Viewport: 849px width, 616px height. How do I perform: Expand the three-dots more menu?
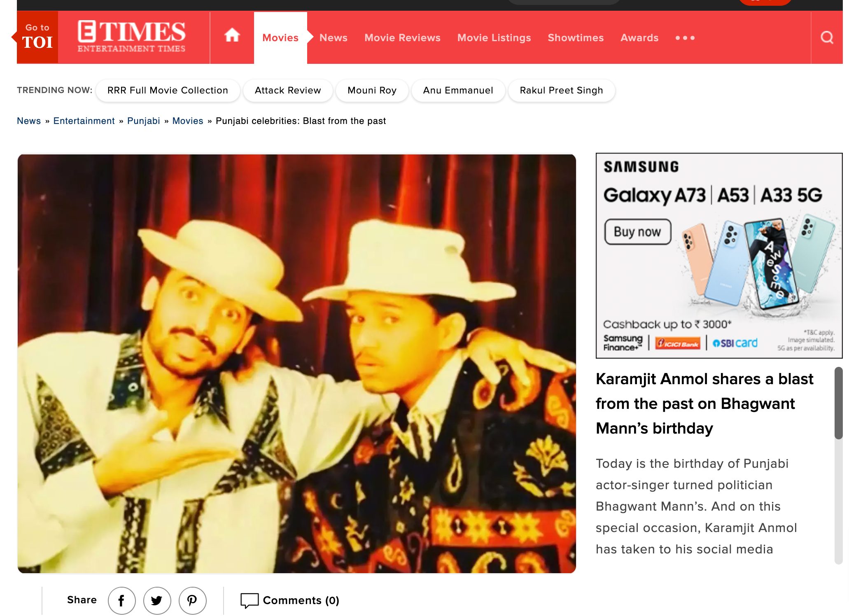point(685,38)
